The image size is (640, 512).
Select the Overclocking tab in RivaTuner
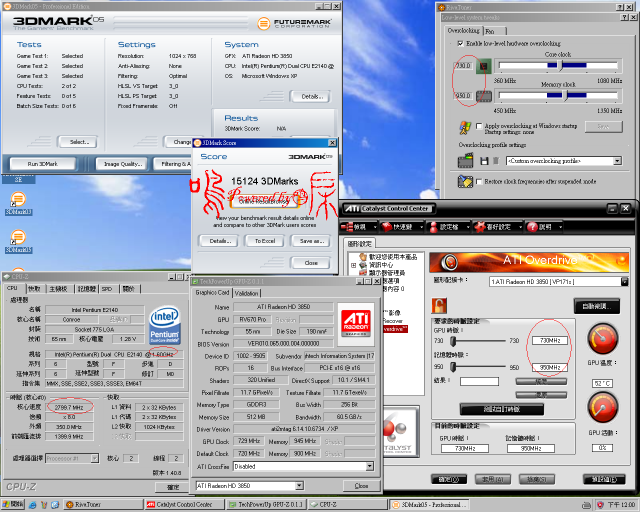pyautogui.click(x=464, y=30)
